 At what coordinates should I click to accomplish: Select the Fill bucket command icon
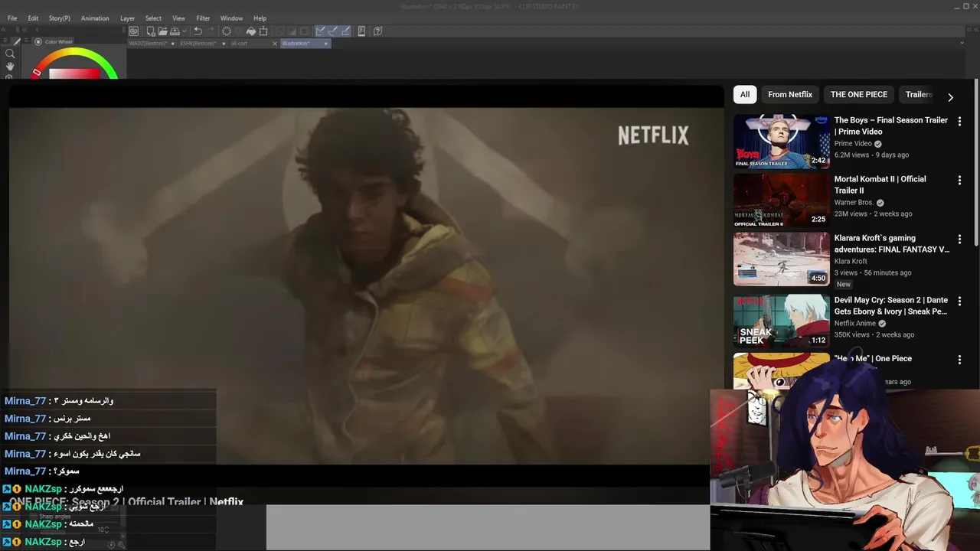251,31
